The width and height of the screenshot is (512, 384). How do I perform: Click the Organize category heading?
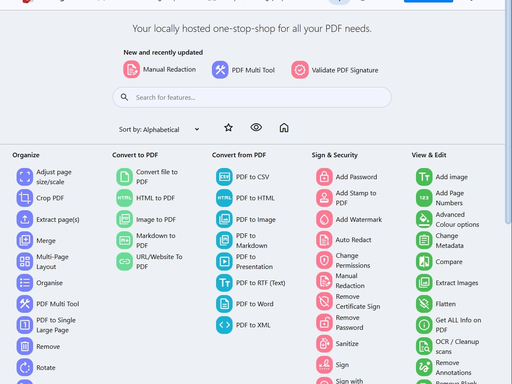click(x=26, y=155)
